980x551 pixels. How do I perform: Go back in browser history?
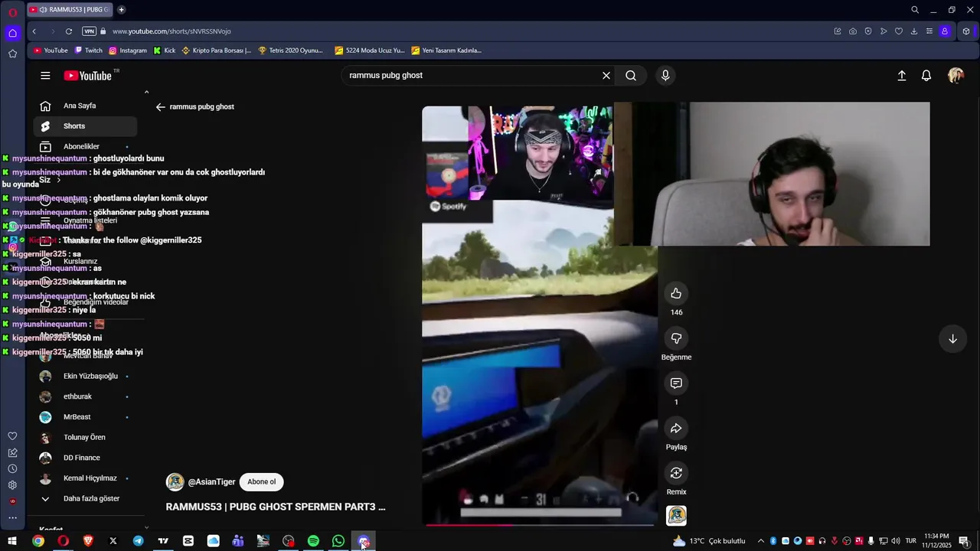pos(34,31)
